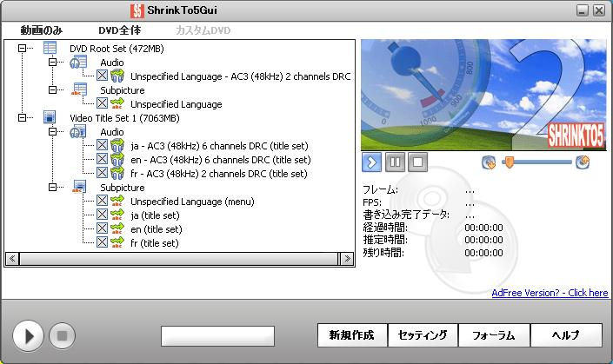Viewport: 613px width, 364px height.
Task: Collapse Subpicture node under Video Title Set 1
Action: tap(52, 187)
